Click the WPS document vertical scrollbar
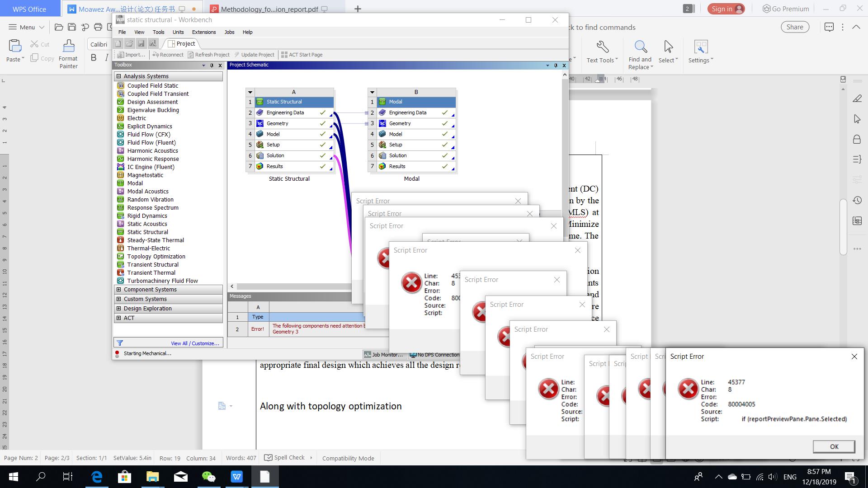This screenshot has height=488, width=868. (x=843, y=227)
